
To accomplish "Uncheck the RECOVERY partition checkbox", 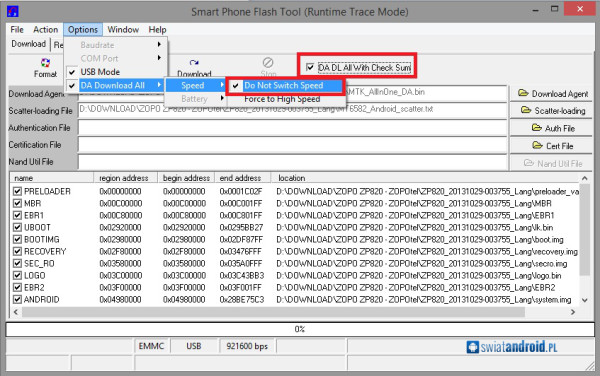I will click(17, 251).
